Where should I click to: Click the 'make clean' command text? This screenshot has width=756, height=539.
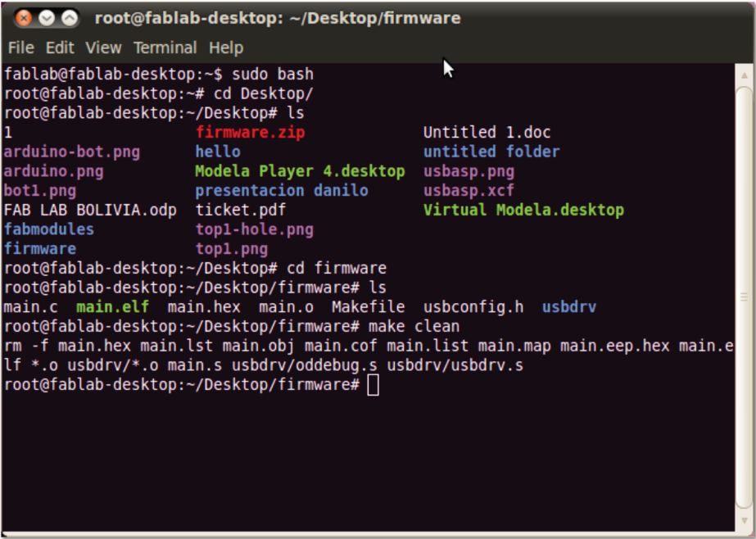(x=414, y=326)
